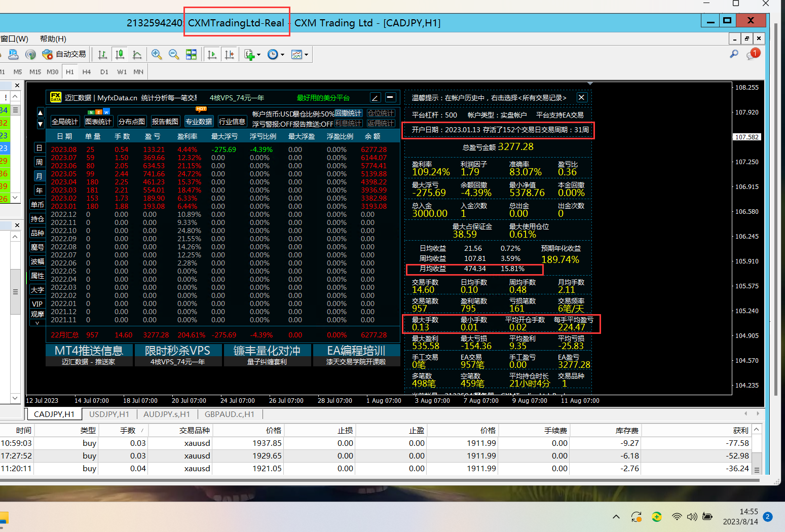
Task: Select the D1 timeframe
Action: coord(104,72)
